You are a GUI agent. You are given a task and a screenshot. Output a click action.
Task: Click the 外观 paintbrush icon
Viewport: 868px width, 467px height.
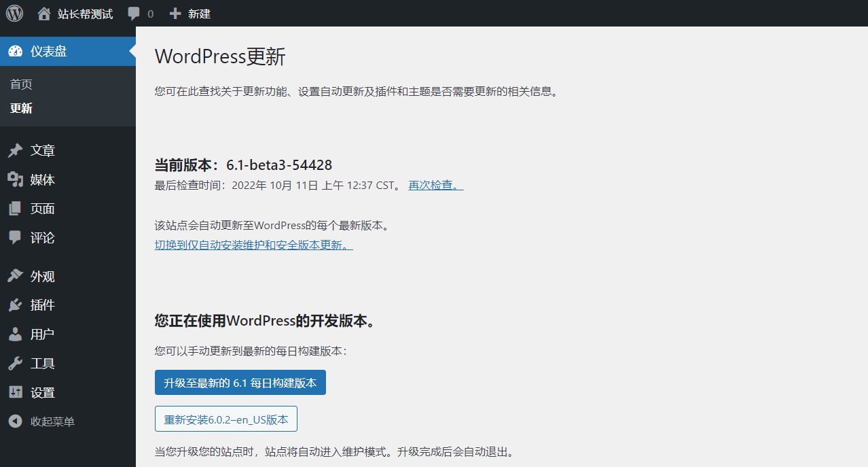pos(15,277)
